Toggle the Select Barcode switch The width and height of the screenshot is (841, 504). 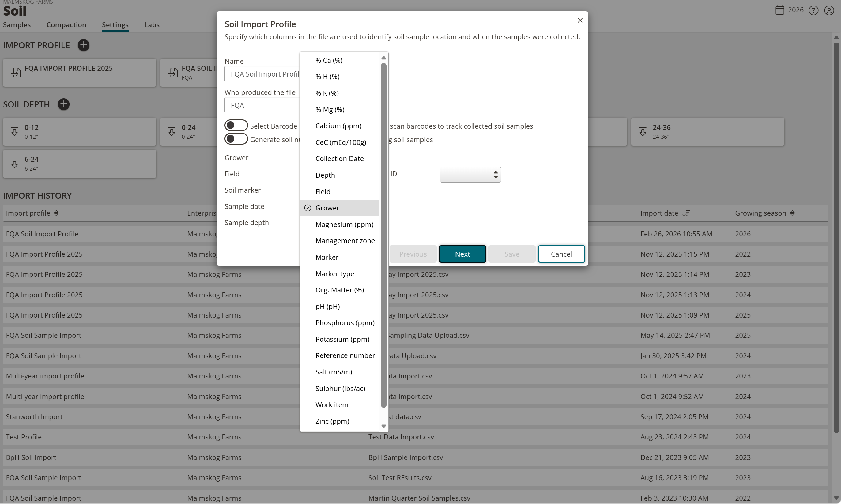coord(236,125)
